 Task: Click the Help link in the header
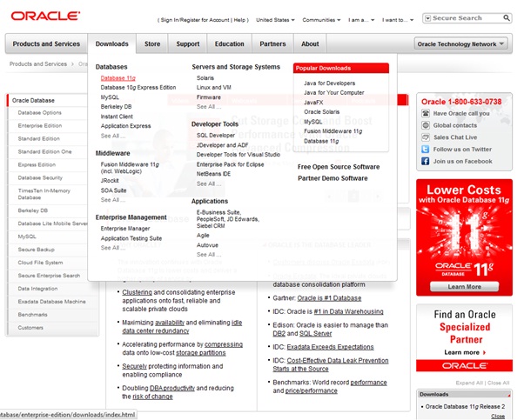pos(239,20)
